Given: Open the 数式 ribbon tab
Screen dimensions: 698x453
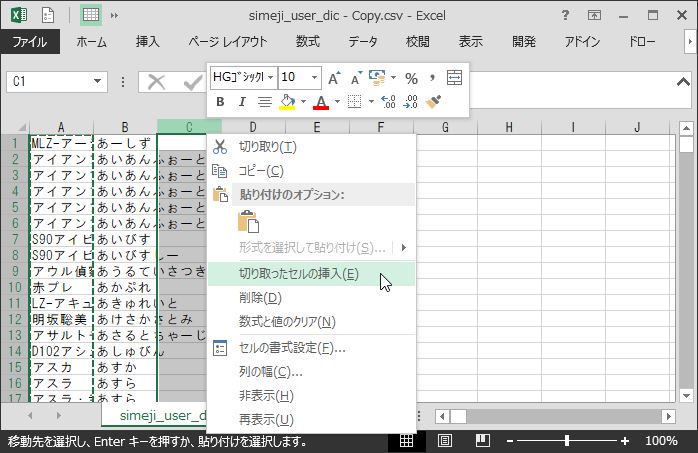Looking at the screenshot, I should click(x=308, y=42).
